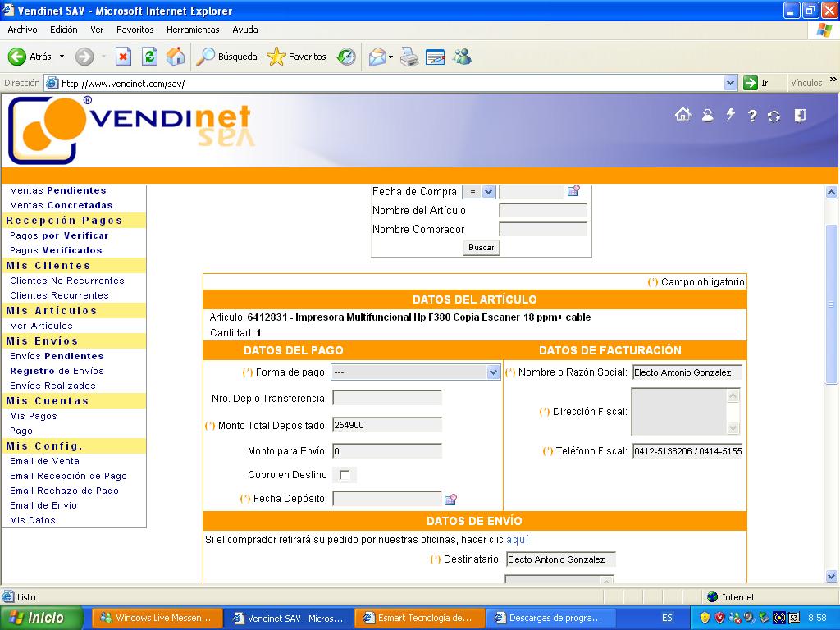Open the Messenger people icon in toolbar
The image size is (840, 630).
(x=462, y=57)
